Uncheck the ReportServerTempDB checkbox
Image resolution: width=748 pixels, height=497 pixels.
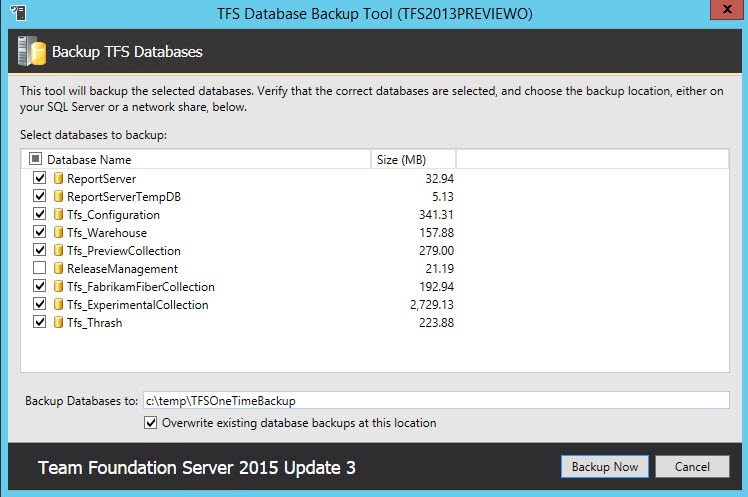click(x=40, y=196)
